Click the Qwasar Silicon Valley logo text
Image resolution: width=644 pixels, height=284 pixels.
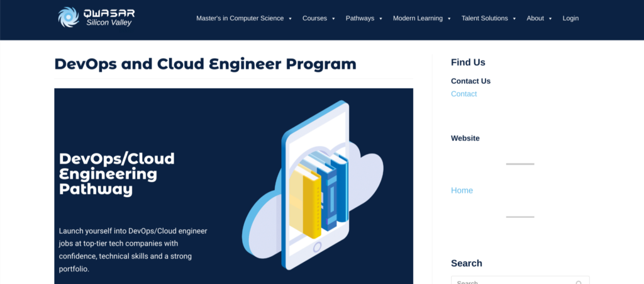(x=109, y=18)
